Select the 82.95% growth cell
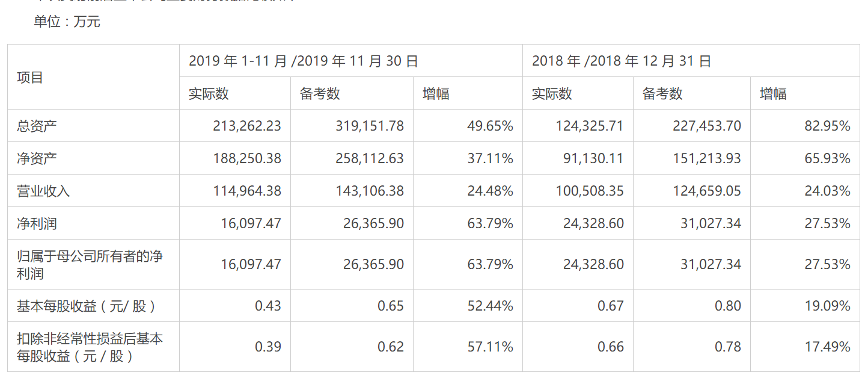This screenshot has width=868, height=381. coord(827,126)
